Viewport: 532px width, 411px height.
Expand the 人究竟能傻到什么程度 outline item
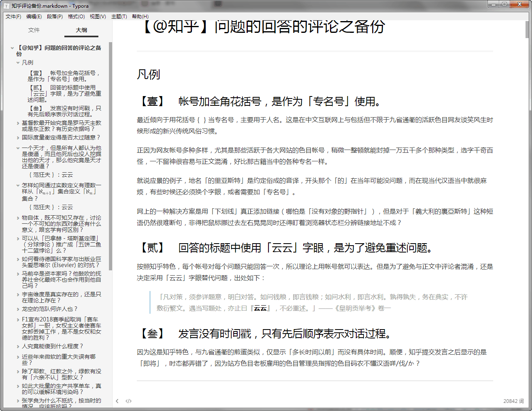tap(18, 347)
